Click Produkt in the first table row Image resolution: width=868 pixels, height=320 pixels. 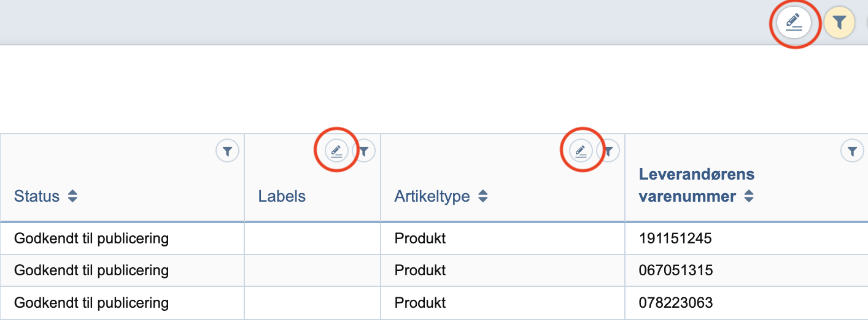click(x=420, y=238)
